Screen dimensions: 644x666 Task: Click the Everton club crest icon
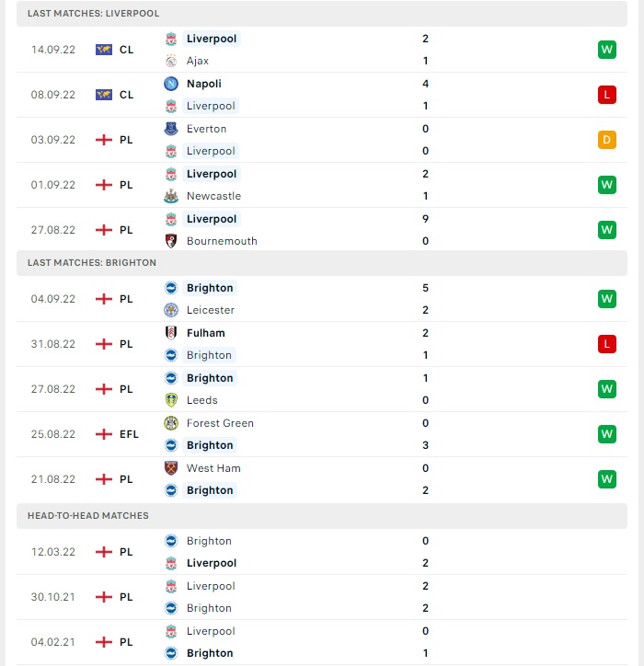[171, 129]
